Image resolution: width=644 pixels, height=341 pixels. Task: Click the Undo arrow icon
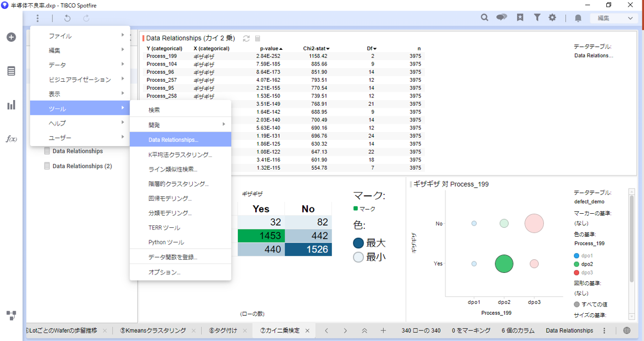click(x=67, y=18)
